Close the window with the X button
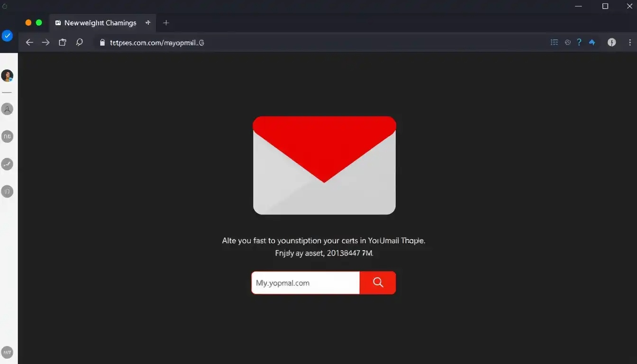This screenshot has height=364, width=637. tap(629, 6)
